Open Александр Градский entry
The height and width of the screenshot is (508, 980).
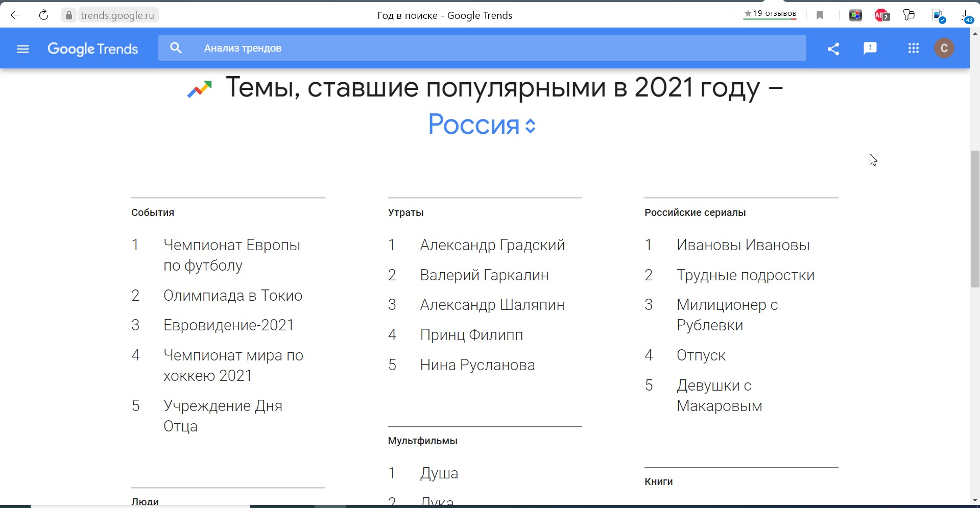pos(492,245)
